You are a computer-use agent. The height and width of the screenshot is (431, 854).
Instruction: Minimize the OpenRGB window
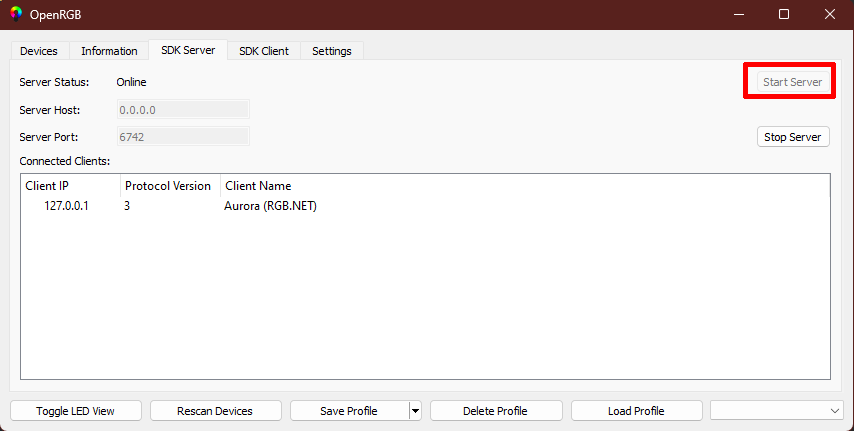point(739,14)
